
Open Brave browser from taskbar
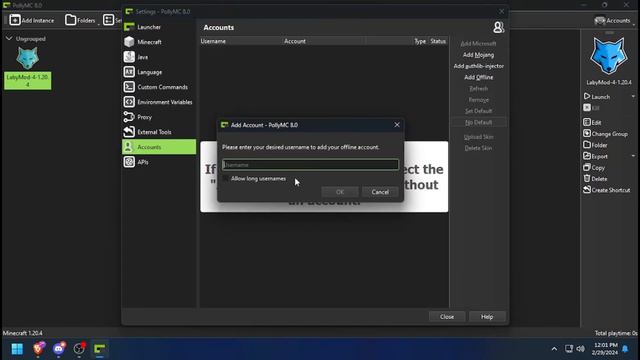click(x=39, y=349)
